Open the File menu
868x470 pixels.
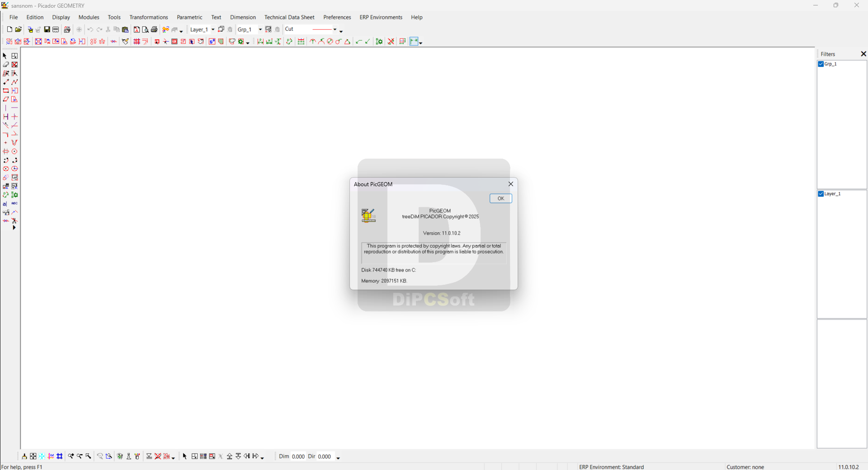[14, 17]
